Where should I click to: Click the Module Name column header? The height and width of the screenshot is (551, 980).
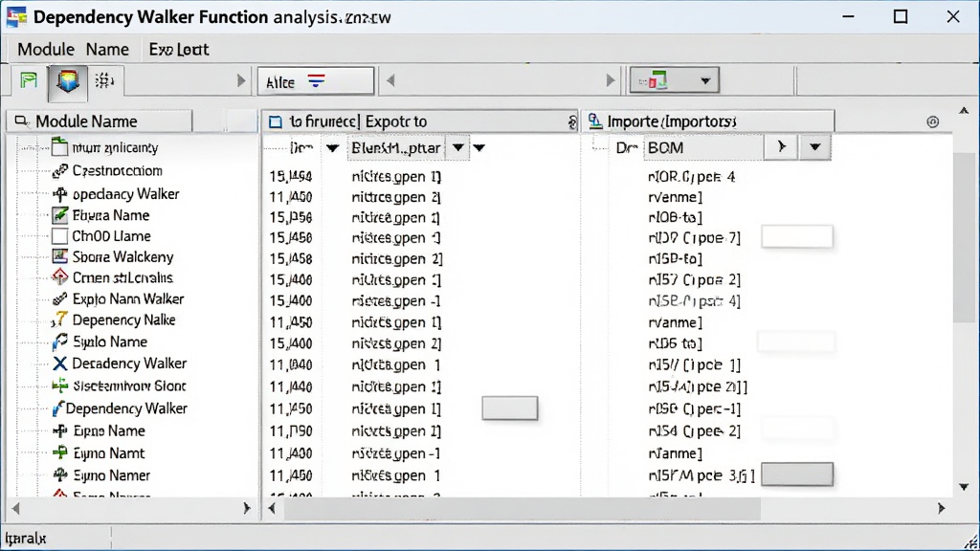coord(100,121)
